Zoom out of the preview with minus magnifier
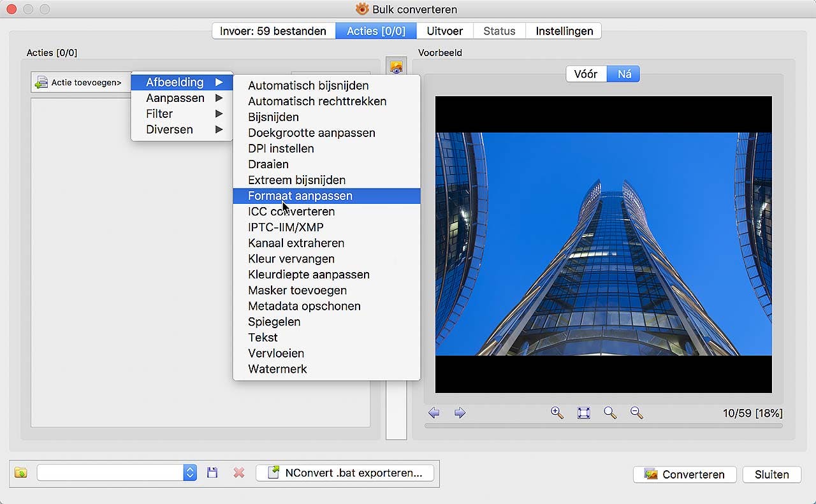 pyautogui.click(x=636, y=413)
